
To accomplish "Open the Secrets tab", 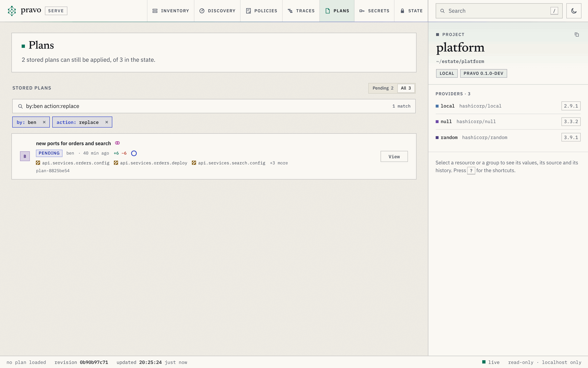I will [x=374, y=11].
